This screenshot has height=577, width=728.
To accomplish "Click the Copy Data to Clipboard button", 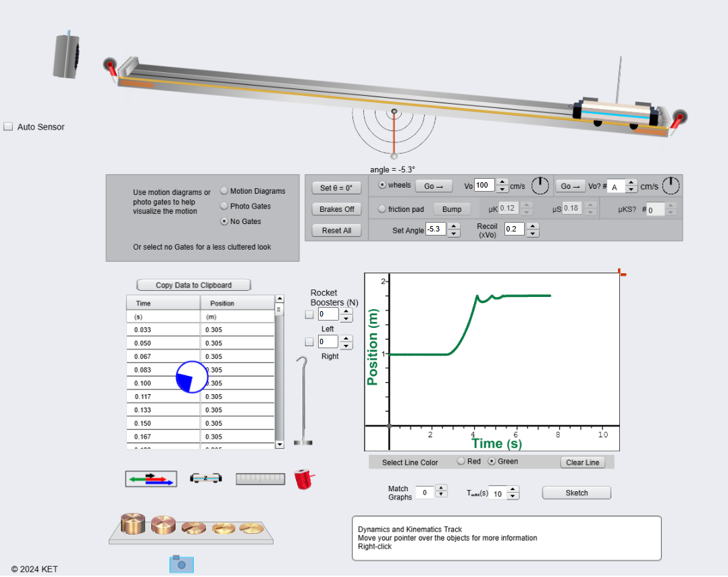I will (194, 285).
